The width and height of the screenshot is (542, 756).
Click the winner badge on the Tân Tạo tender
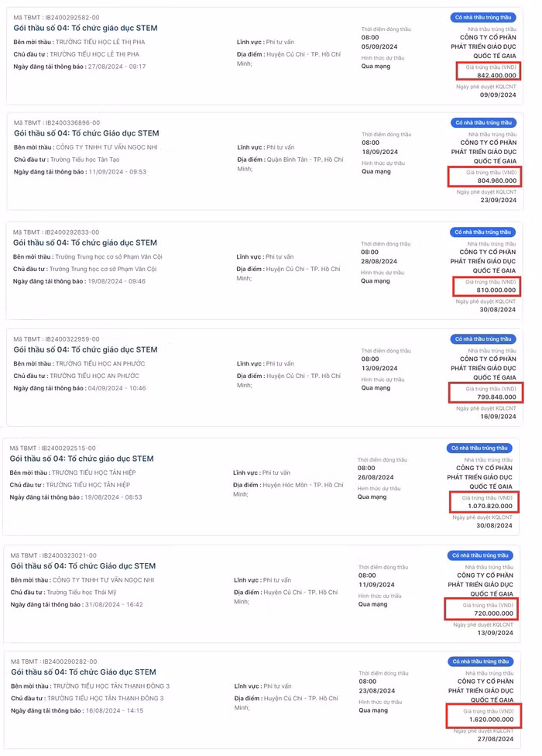pyautogui.click(x=483, y=122)
